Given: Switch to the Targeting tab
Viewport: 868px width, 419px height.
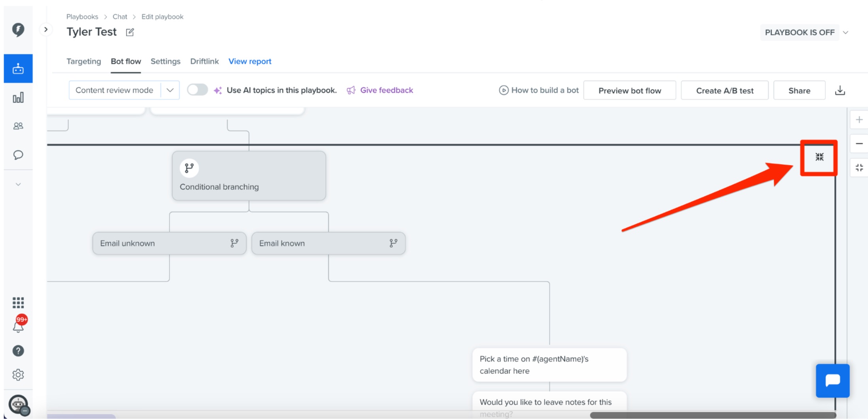Looking at the screenshot, I should (84, 61).
